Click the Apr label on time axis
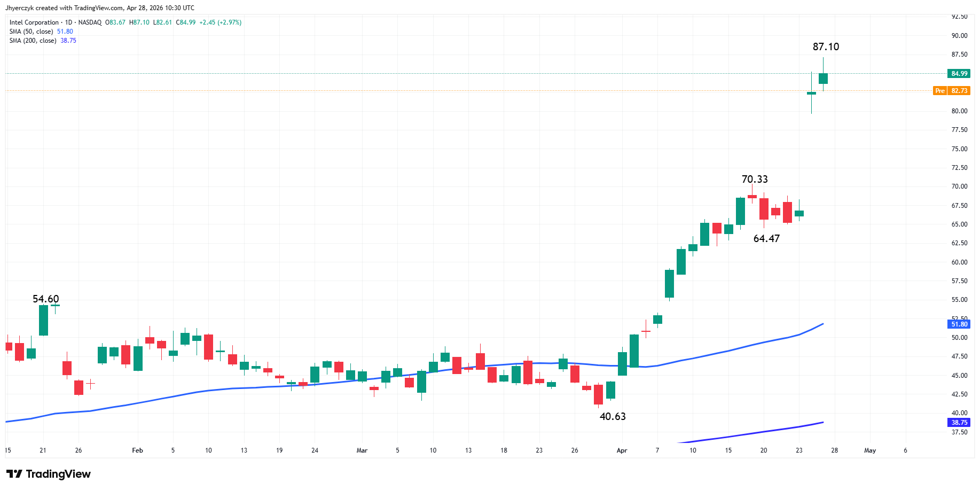The image size is (980, 490). (622, 450)
